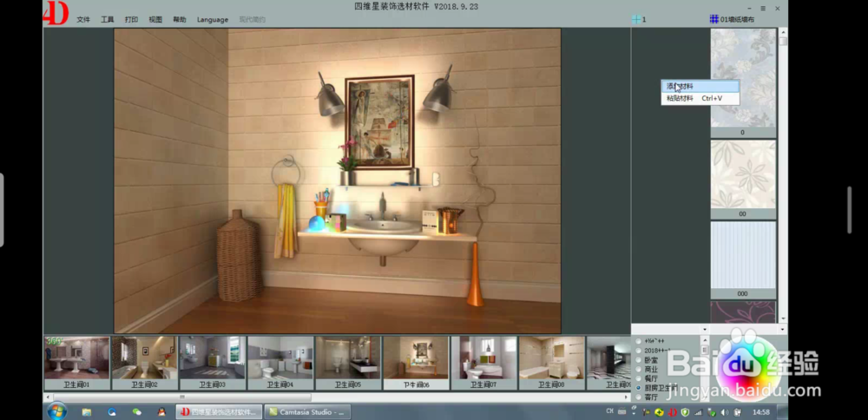Open the dropdown arrow under the wallpaper list
The image size is (868, 420).
tap(783, 329)
